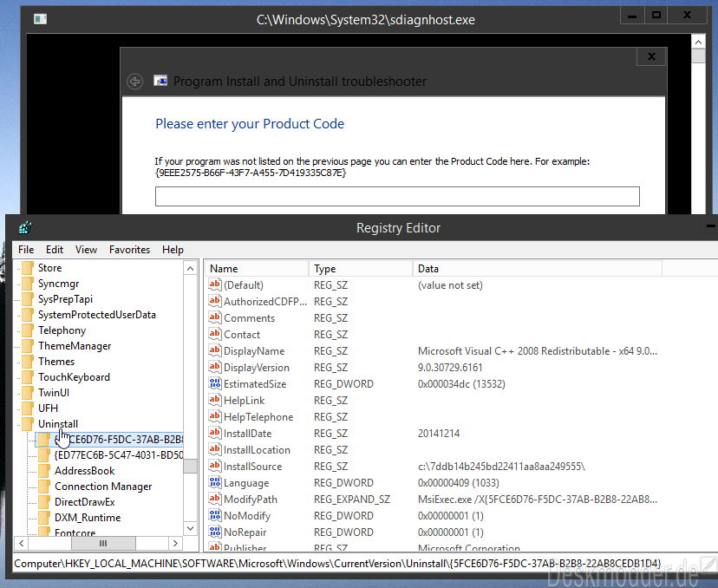The height and width of the screenshot is (588, 718).
Task: Click the Data column header
Action: click(538, 269)
